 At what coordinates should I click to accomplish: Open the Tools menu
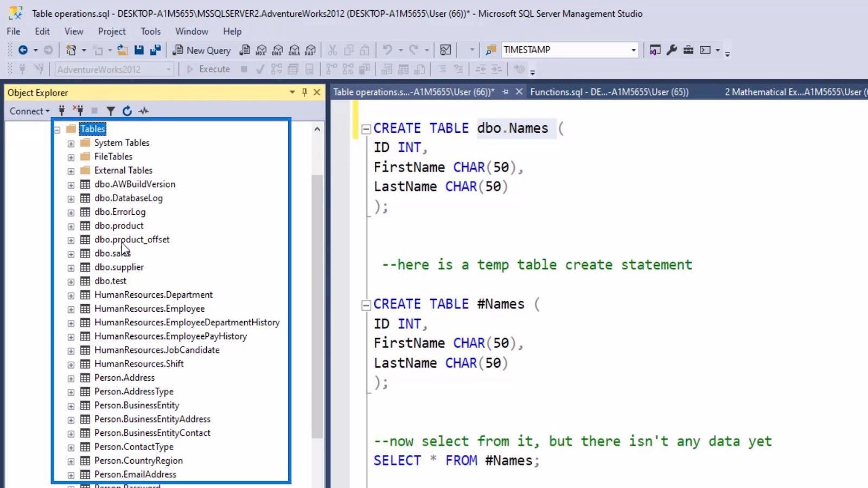(x=150, y=31)
